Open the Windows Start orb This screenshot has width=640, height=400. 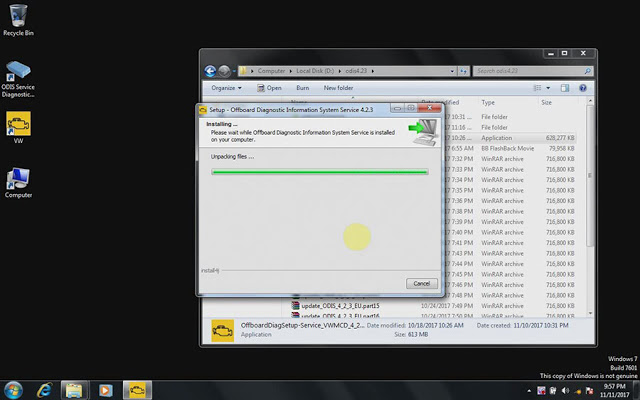pos(13,390)
